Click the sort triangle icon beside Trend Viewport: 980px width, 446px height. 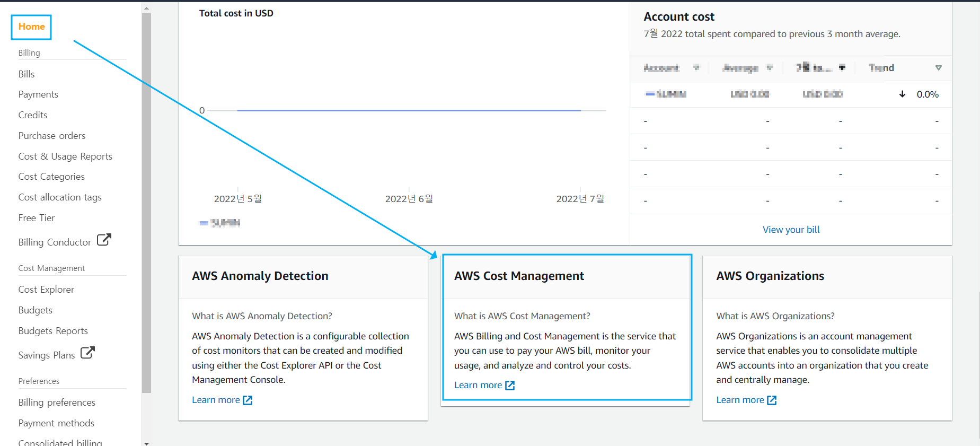(939, 68)
